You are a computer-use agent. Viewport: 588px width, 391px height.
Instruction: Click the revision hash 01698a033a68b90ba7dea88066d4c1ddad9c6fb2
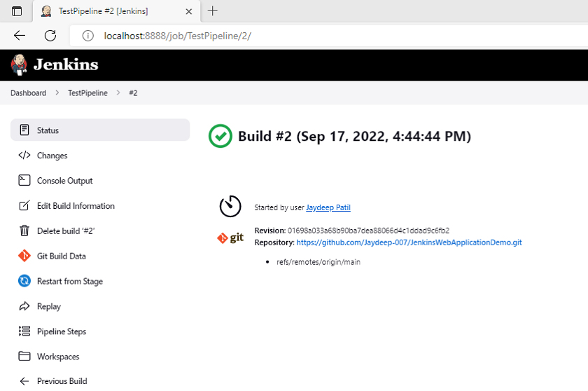(368, 231)
